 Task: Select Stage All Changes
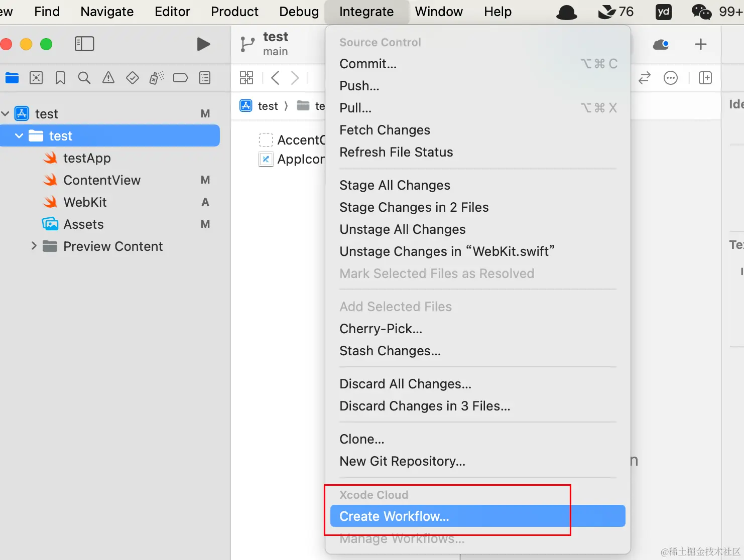[x=478, y=185]
